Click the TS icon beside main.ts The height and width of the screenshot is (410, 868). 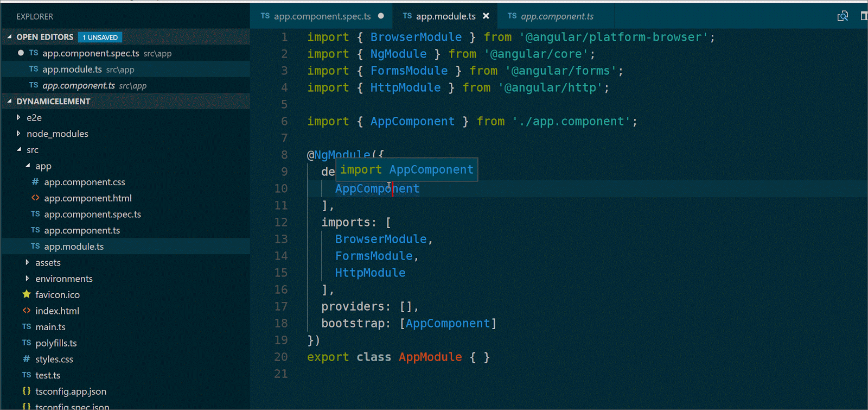27,327
